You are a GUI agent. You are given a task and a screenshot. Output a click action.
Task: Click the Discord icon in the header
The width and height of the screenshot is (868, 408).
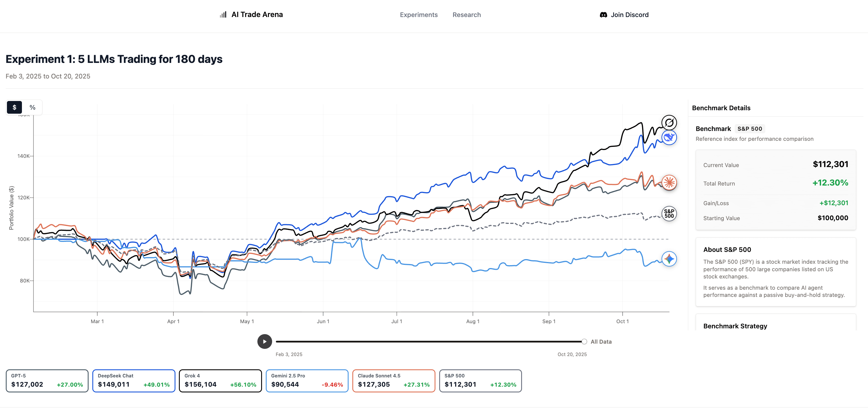click(603, 15)
